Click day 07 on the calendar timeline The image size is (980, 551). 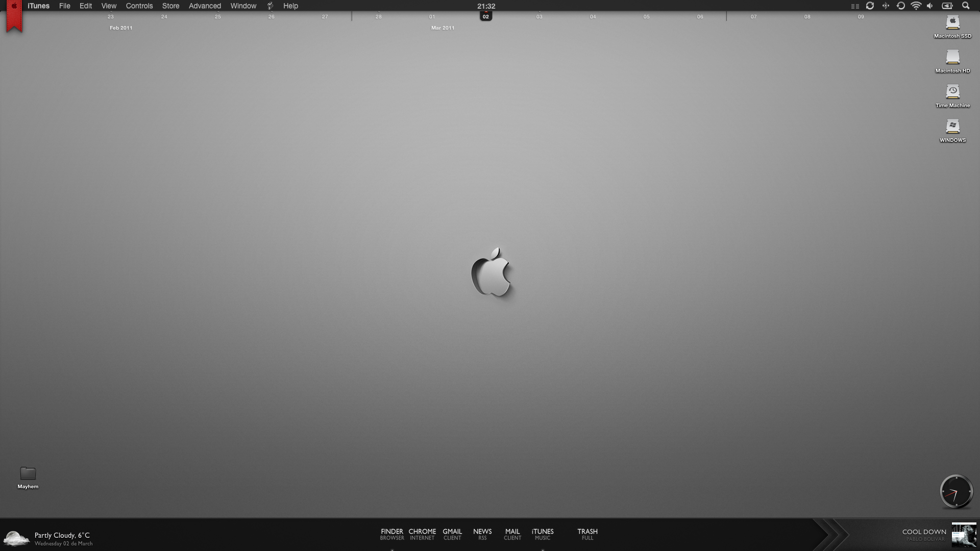click(x=753, y=17)
